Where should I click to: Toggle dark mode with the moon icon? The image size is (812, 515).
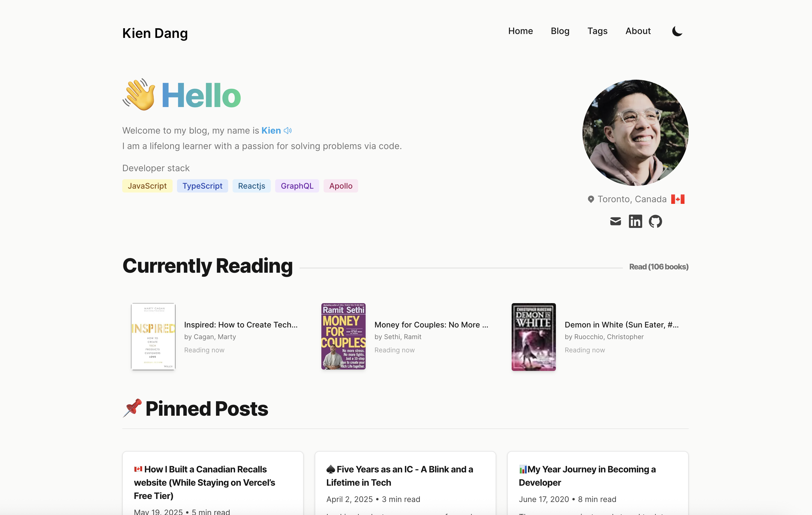tap(677, 31)
